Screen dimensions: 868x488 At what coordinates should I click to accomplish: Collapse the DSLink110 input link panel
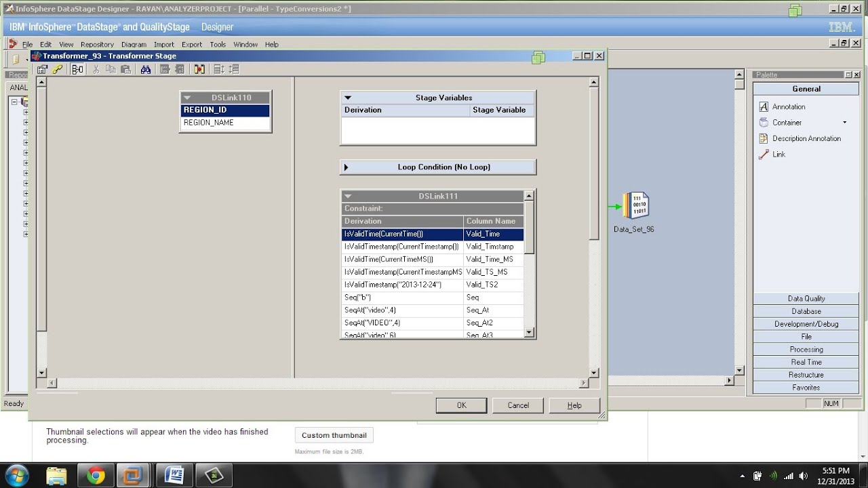coord(188,98)
